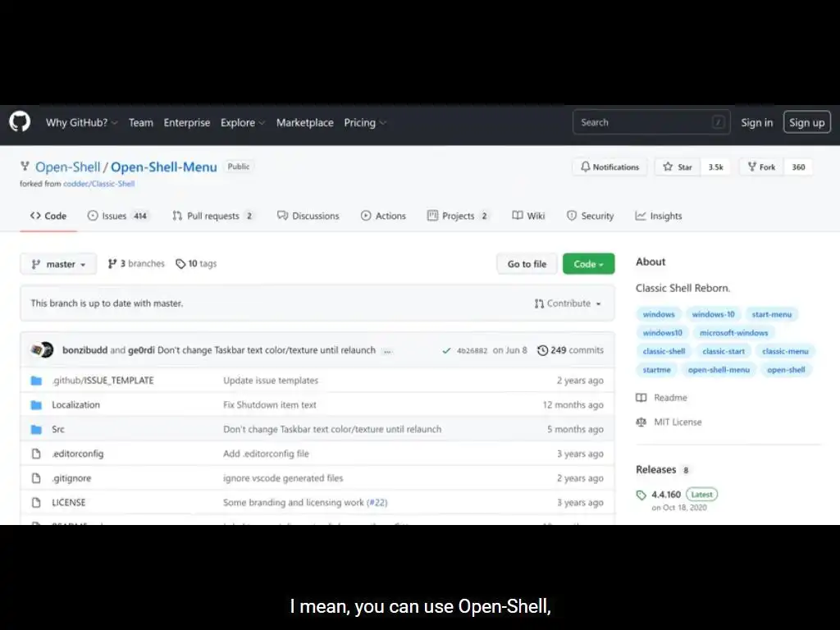This screenshot has width=840, height=630.
Task: Go to Team page in header
Action: tap(141, 123)
